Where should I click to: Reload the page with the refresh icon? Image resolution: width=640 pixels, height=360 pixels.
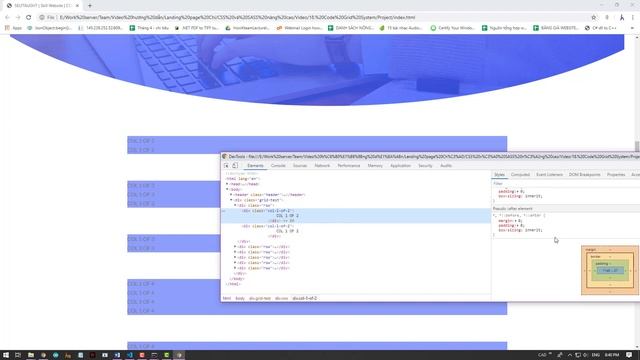[29, 18]
